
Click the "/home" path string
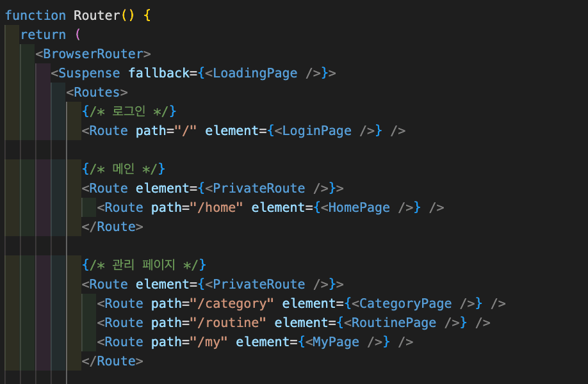tap(216, 207)
